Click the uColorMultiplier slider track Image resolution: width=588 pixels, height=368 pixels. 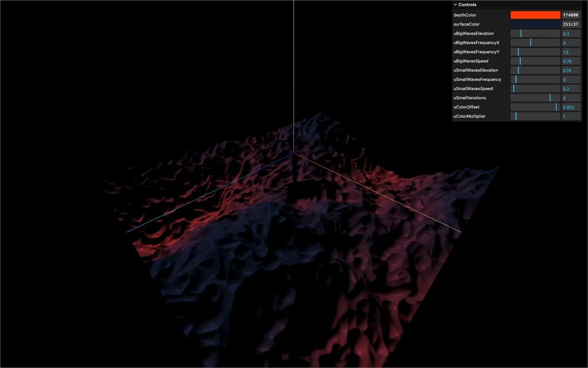click(x=535, y=116)
